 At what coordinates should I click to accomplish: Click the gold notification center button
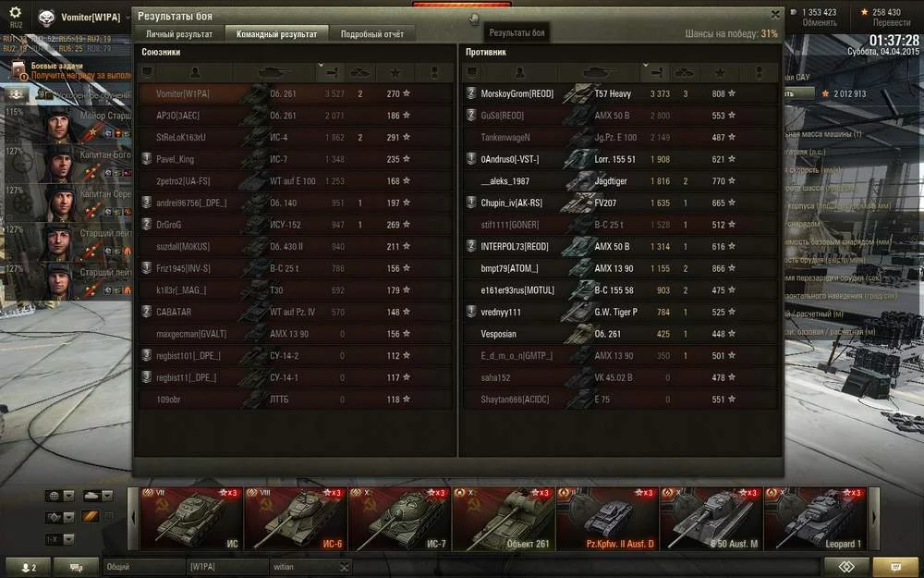(x=895, y=568)
